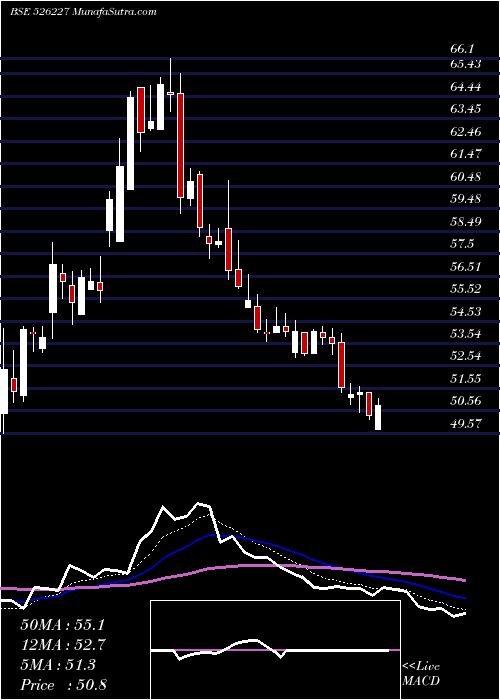The width and height of the screenshot is (500, 700).
Task: Click the 63.45 price axis label
Action: click(466, 109)
